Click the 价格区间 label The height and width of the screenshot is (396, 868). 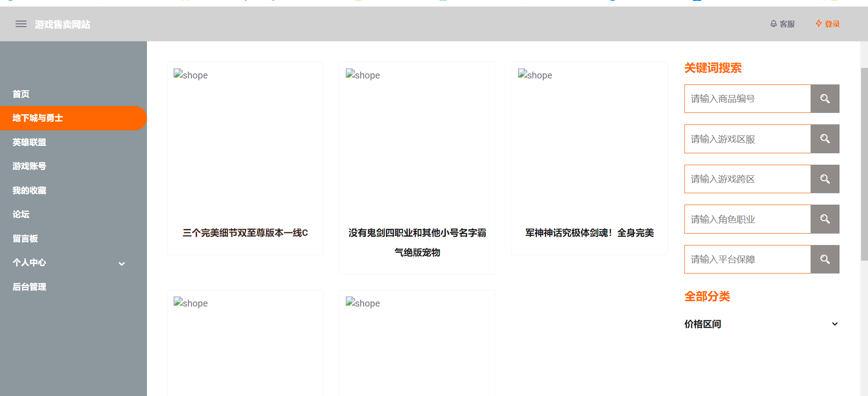point(703,324)
